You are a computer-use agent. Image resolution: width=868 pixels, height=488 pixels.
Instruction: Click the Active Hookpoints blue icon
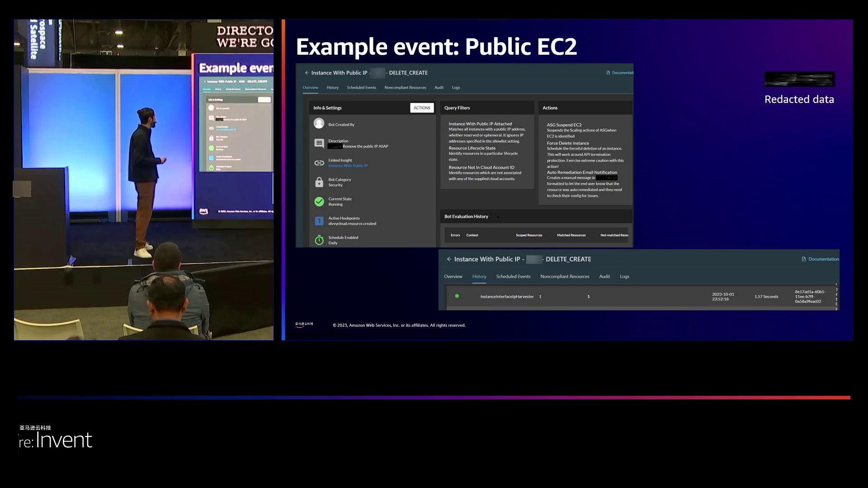319,221
